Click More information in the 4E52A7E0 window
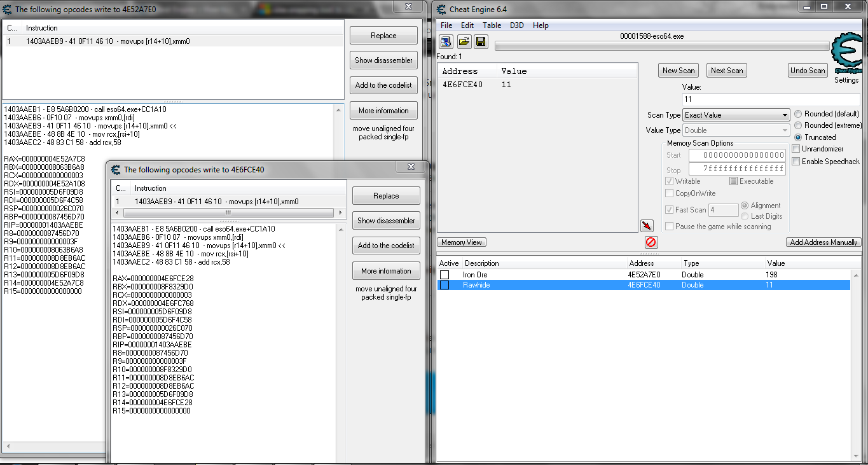 click(383, 111)
